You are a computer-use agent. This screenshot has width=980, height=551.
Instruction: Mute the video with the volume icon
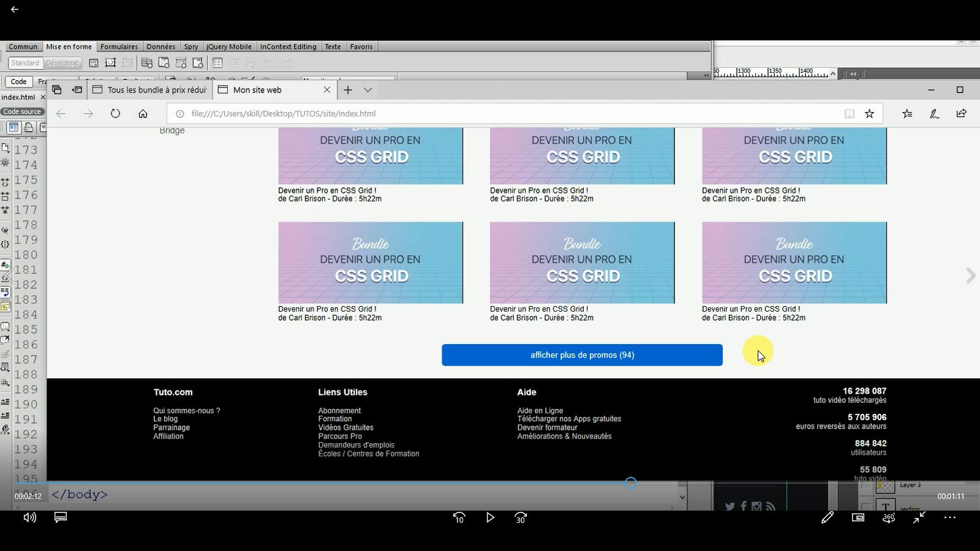pyautogui.click(x=29, y=517)
